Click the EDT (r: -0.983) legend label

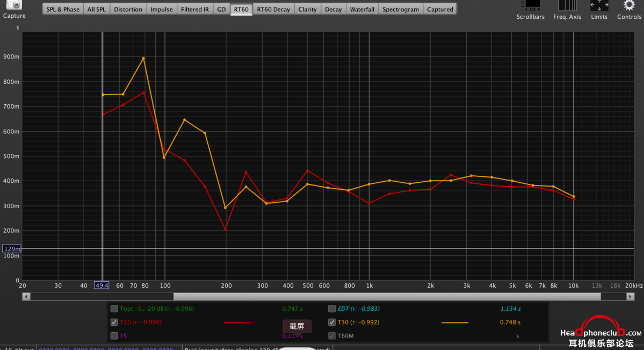click(359, 309)
